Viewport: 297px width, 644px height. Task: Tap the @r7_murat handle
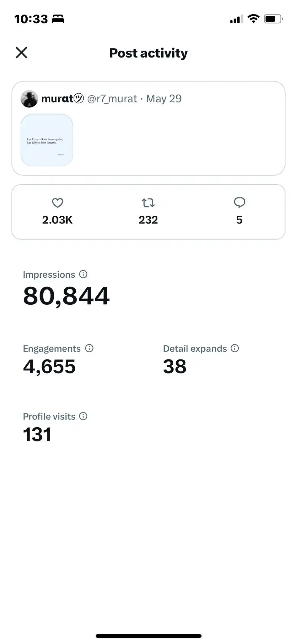click(112, 99)
